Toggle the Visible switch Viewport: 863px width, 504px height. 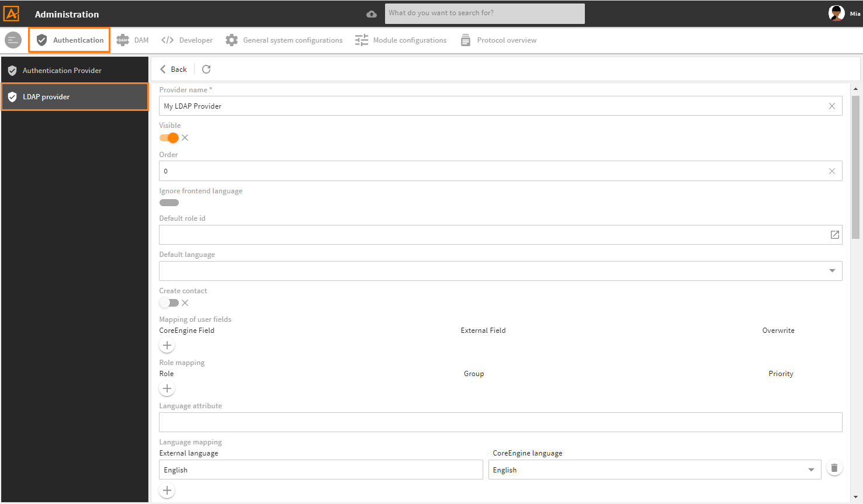169,138
